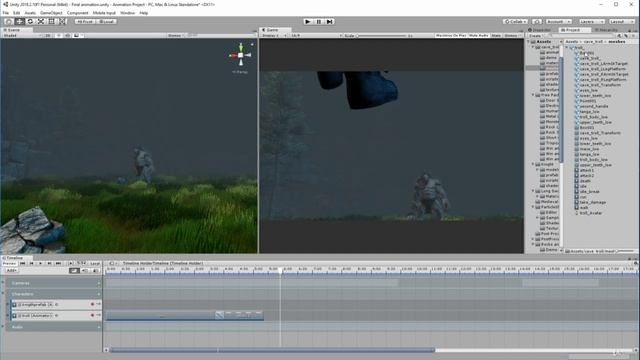
Task: Go to Timeline start button
Action: coord(22,263)
